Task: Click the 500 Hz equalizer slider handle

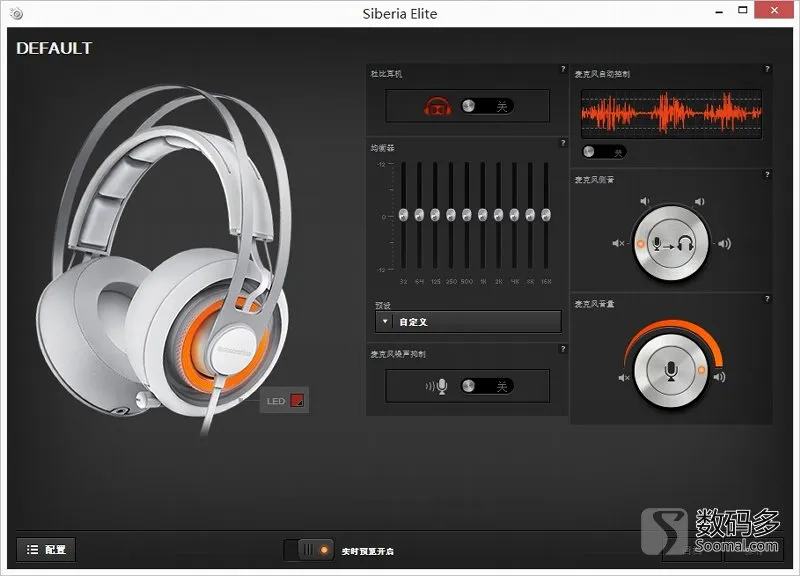Action: pos(467,215)
